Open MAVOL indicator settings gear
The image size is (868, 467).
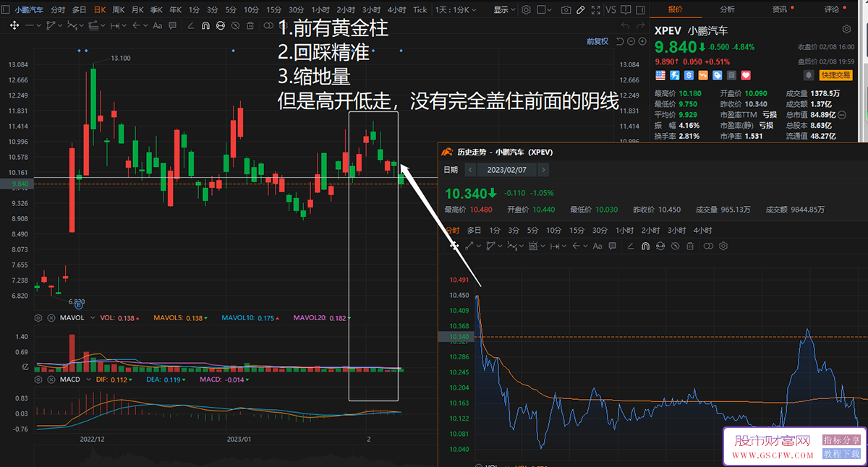click(x=38, y=318)
